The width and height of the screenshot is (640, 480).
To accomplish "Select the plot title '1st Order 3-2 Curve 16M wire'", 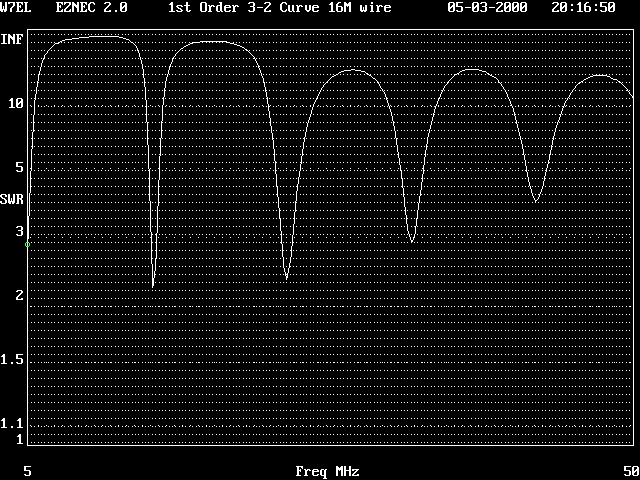I will 280,7.
